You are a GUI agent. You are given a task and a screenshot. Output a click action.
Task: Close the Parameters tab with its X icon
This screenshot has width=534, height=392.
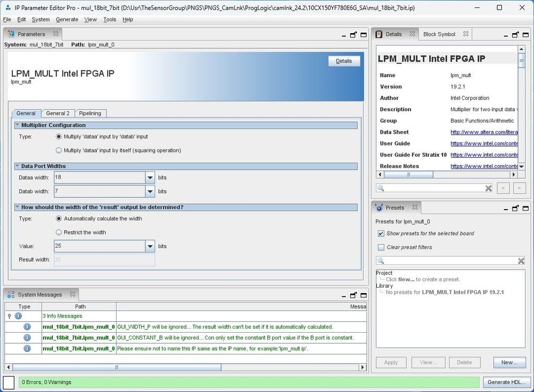(x=56, y=34)
